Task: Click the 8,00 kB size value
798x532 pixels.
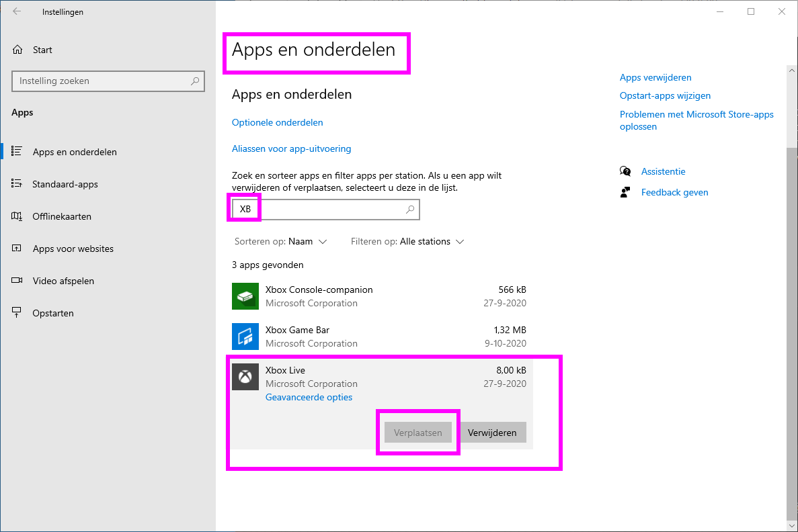Action: point(511,370)
